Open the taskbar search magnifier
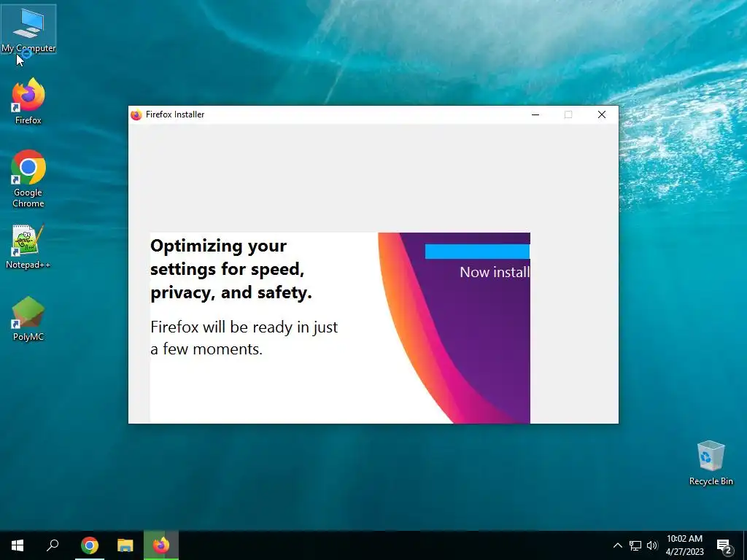Image resolution: width=747 pixels, height=560 pixels. (53, 545)
